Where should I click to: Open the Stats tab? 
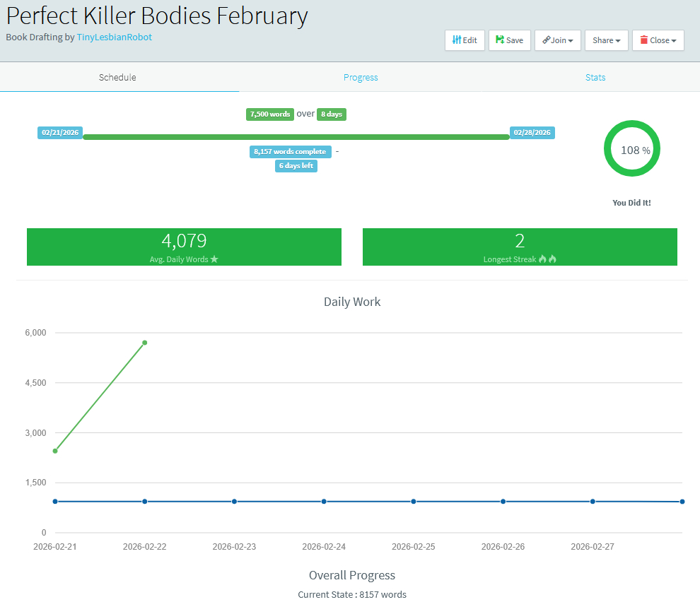coord(595,77)
